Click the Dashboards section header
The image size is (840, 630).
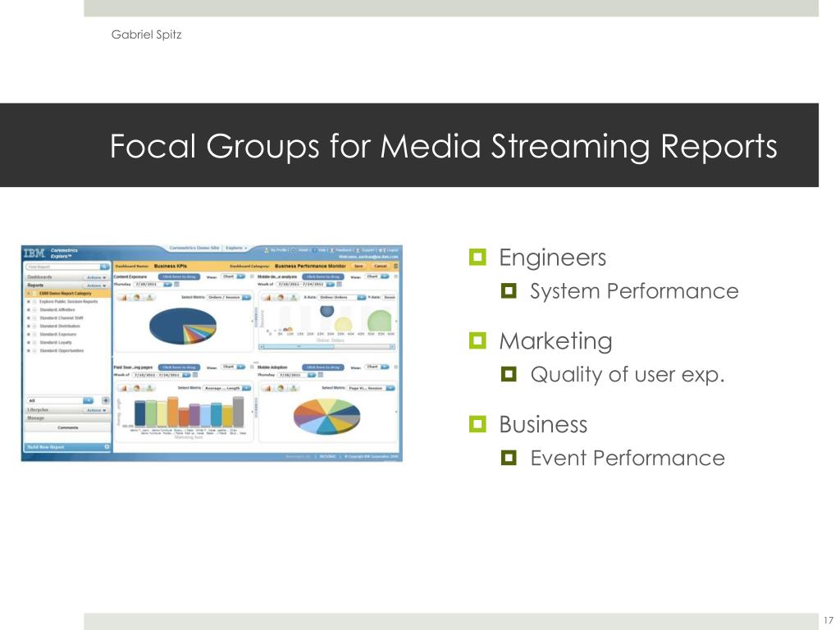pos(67,277)
